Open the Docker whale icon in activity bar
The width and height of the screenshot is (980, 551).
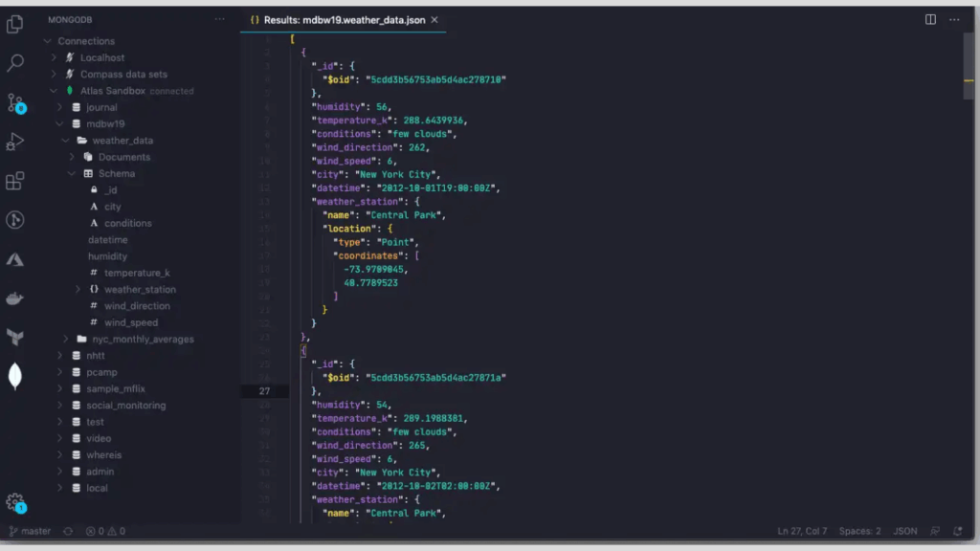[13, 298]
